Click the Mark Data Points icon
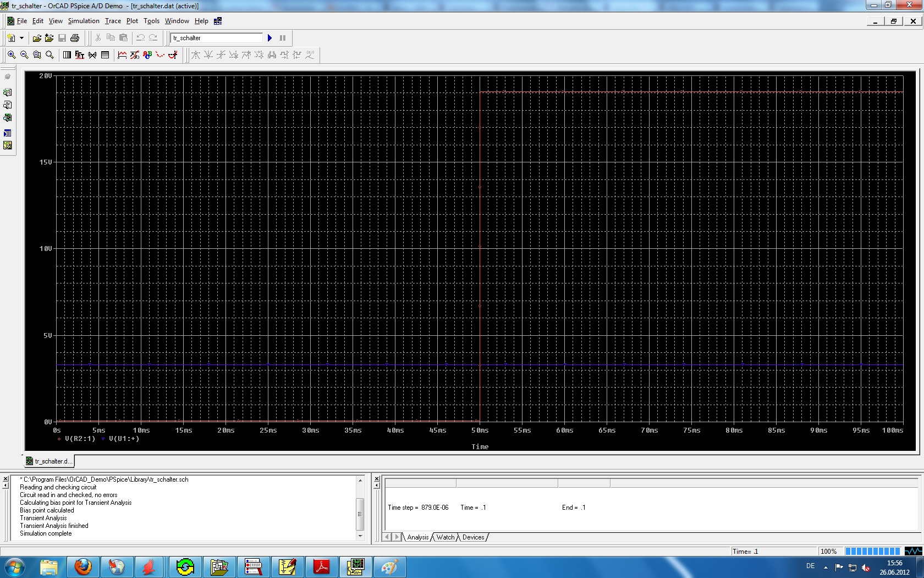The image size is (924, 578). (160, 55)
